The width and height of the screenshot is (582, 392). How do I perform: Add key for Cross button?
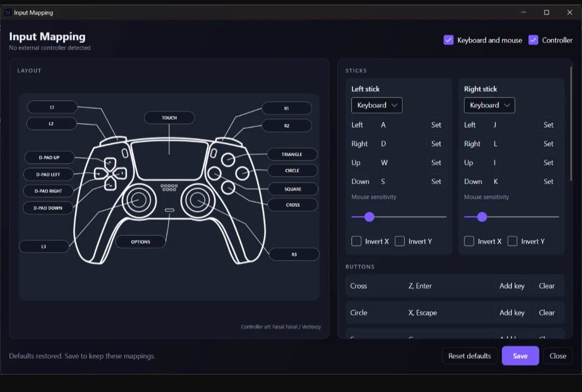512,286
